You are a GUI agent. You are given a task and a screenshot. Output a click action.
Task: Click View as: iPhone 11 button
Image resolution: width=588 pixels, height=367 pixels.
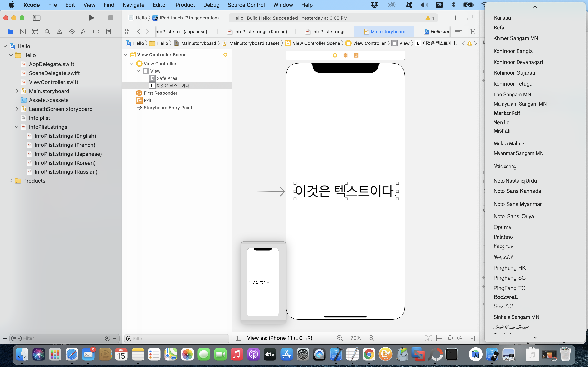(x=280, y=338)
